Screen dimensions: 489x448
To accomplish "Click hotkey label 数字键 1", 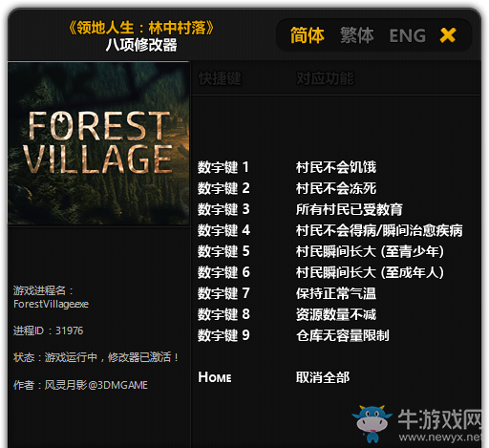I will tap(223, 167).
